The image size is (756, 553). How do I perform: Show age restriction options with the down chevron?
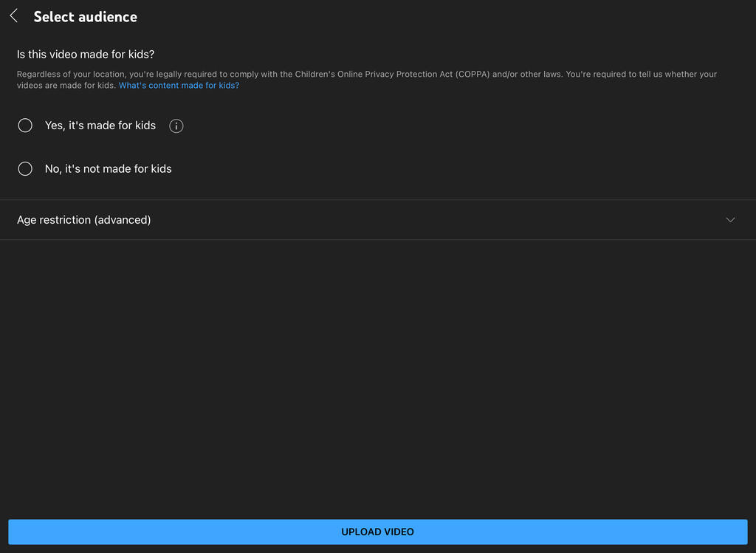(730, 220)
